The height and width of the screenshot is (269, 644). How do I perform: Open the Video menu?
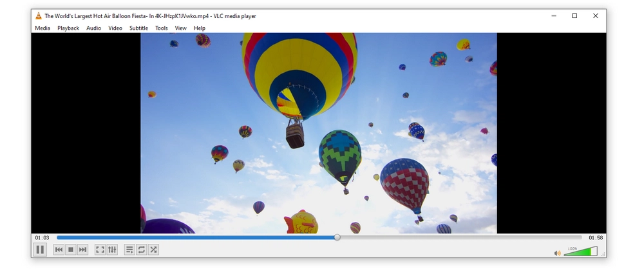coord(115,28)
